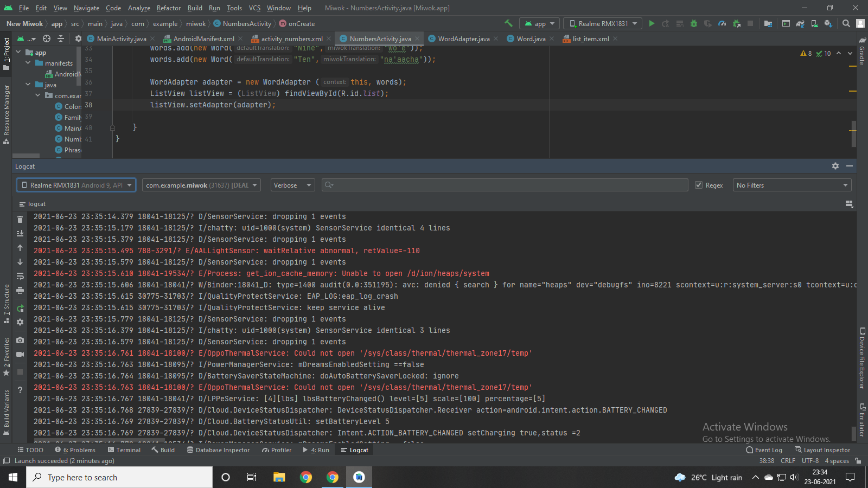Start screen recording from Logcat toolbar
The image size is (868, 488).
click(x=20, y=355)
